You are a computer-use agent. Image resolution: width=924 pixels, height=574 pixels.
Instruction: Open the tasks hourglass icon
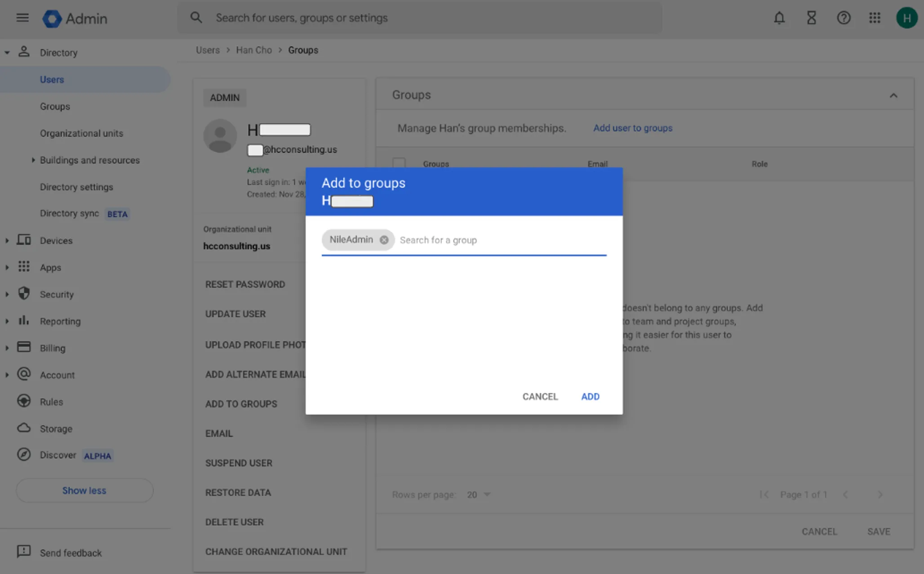pos(811,18)
